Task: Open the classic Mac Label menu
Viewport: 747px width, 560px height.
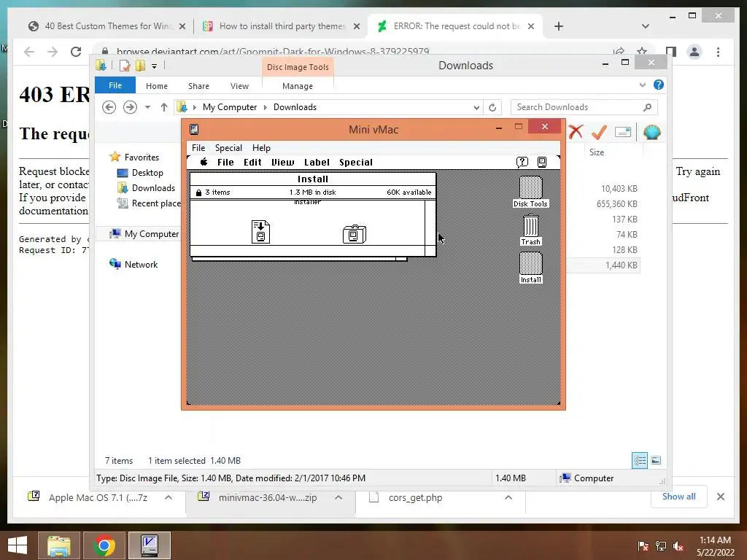Action: click(317, 163)
